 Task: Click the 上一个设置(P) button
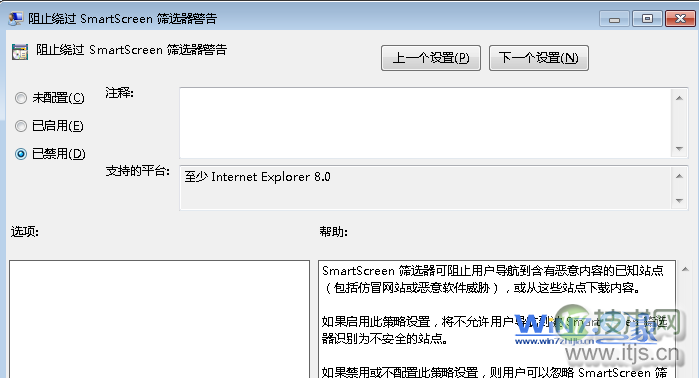click(x=431, y=58)
